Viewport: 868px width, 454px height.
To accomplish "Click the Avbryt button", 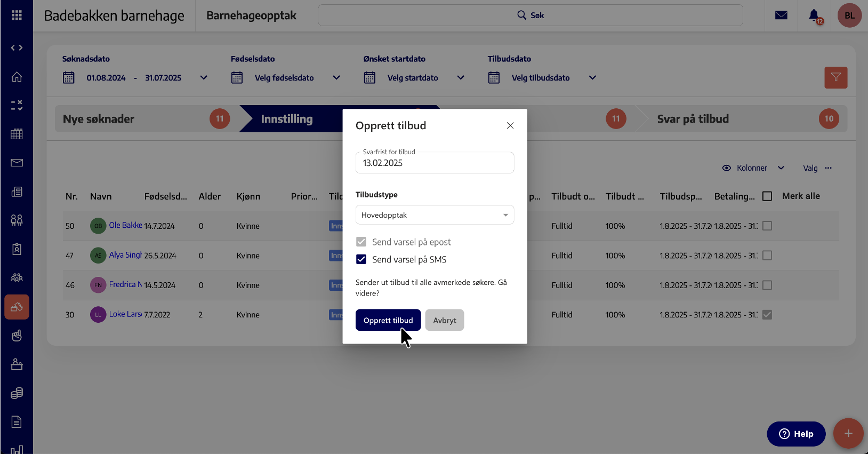I will pos(444,320).
